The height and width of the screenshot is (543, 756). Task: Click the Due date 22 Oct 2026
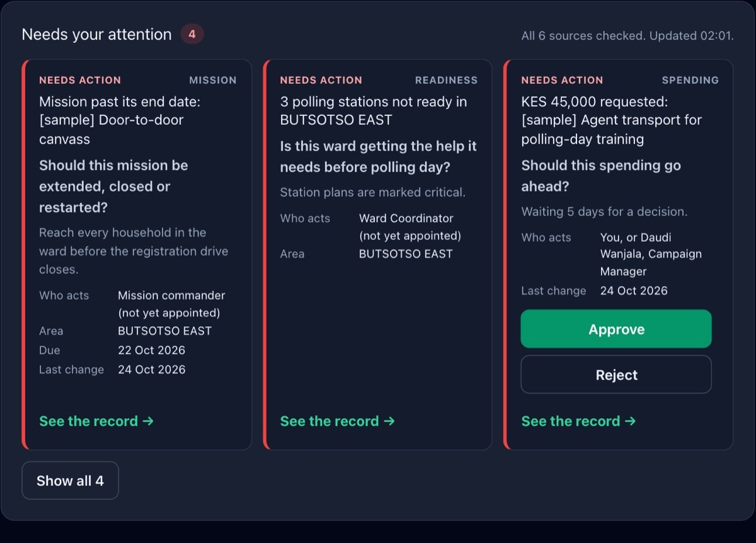click(x=152, y=350)
